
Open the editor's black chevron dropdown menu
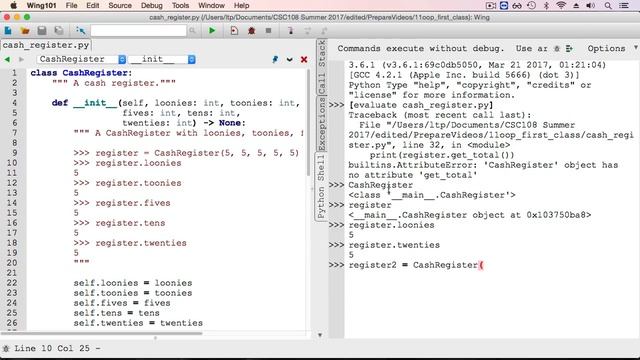(289, 60)
